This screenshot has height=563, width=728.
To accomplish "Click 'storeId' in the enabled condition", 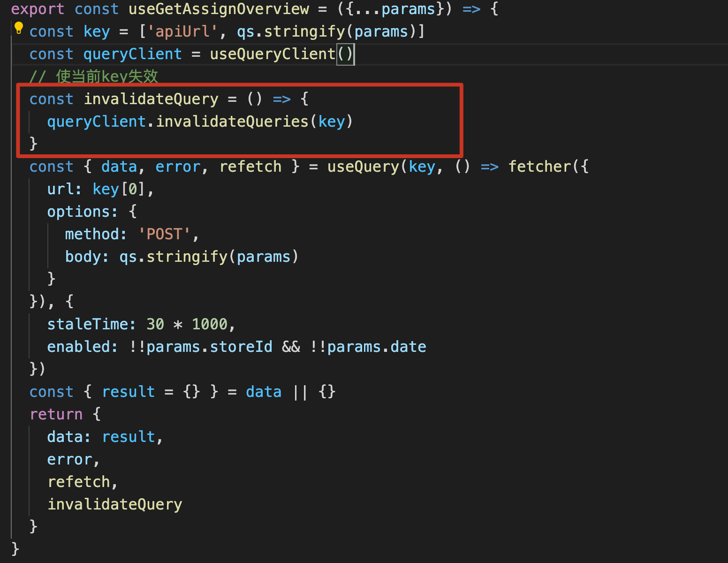I will pyautogui.click(x=241, y=347).
